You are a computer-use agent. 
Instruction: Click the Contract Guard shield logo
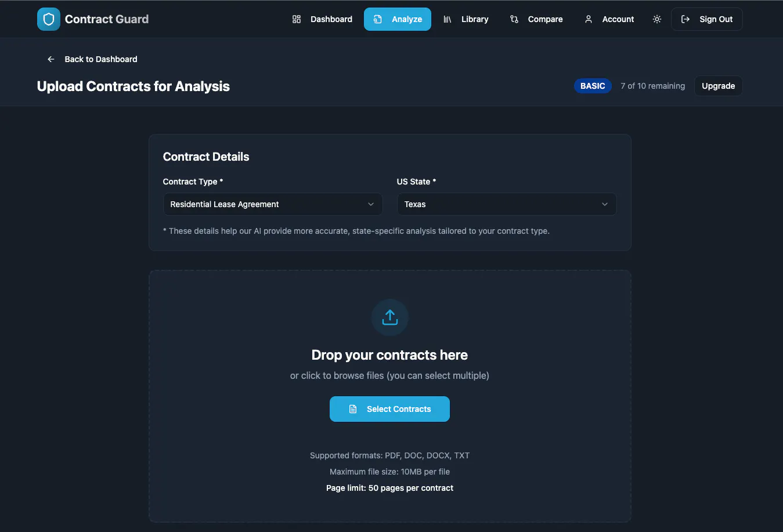tap(49, 19)
